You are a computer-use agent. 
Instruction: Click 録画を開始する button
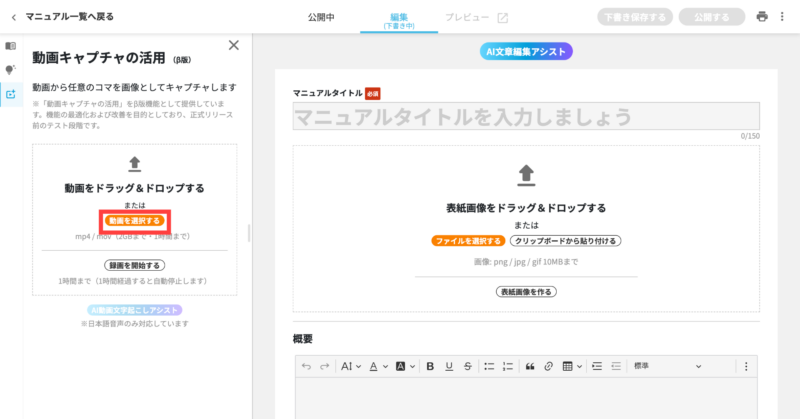135,265
